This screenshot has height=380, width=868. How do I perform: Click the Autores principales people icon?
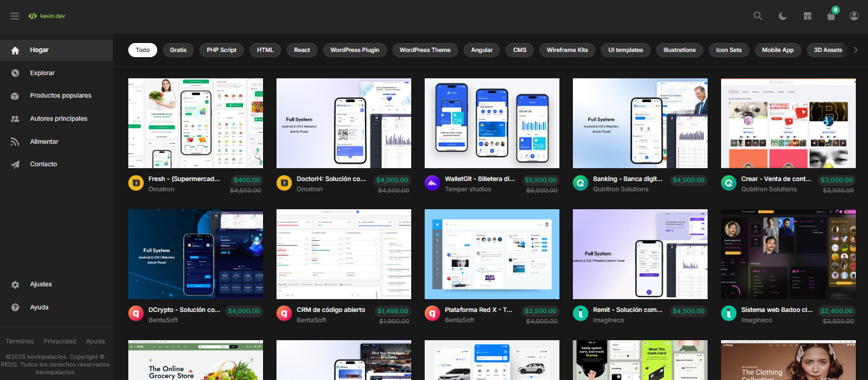click(15, 119)
